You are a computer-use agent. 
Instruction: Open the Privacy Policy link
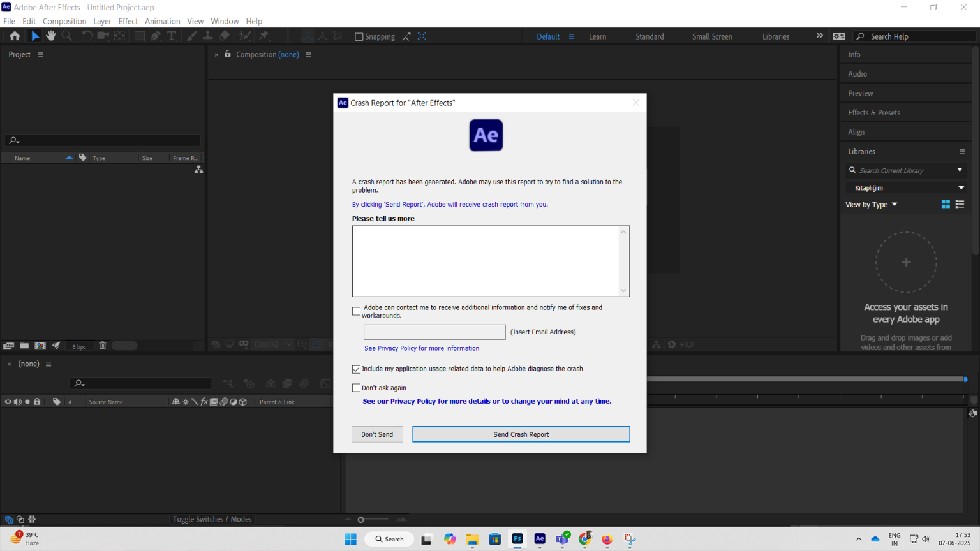(422, 348)
